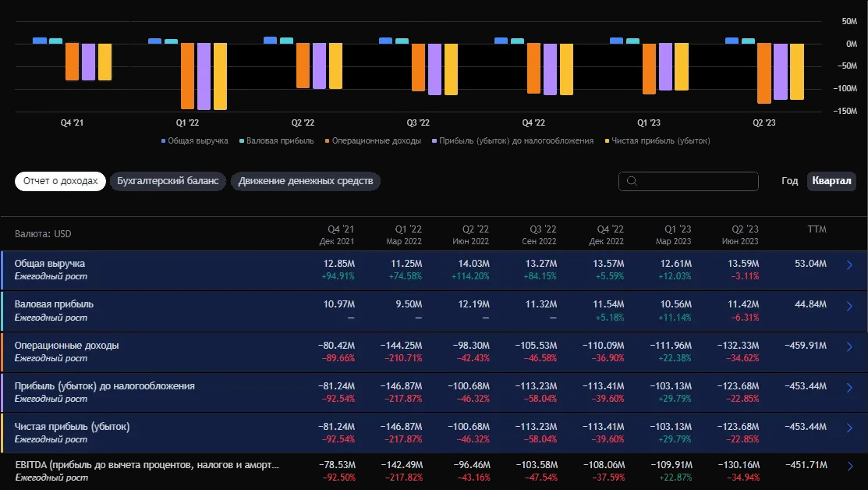The height and width of the screenshot is (490, 868).
Task: Toggle Прибыль до налогообложения legend series
Action: 512,140
